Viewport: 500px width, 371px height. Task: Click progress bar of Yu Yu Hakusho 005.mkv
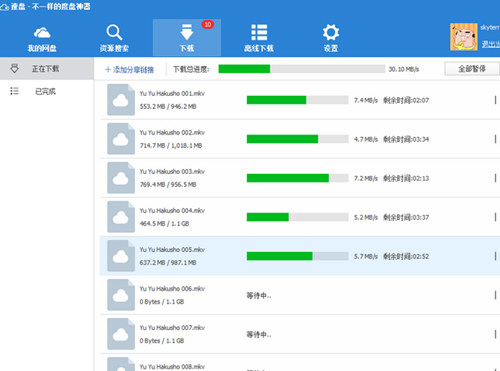coord(297,256)
